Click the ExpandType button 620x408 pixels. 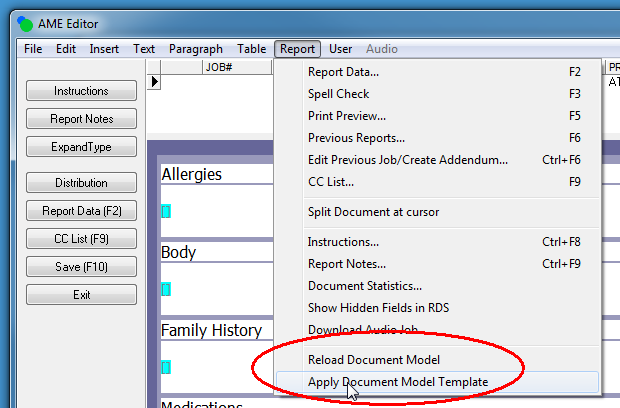[81, 147]
